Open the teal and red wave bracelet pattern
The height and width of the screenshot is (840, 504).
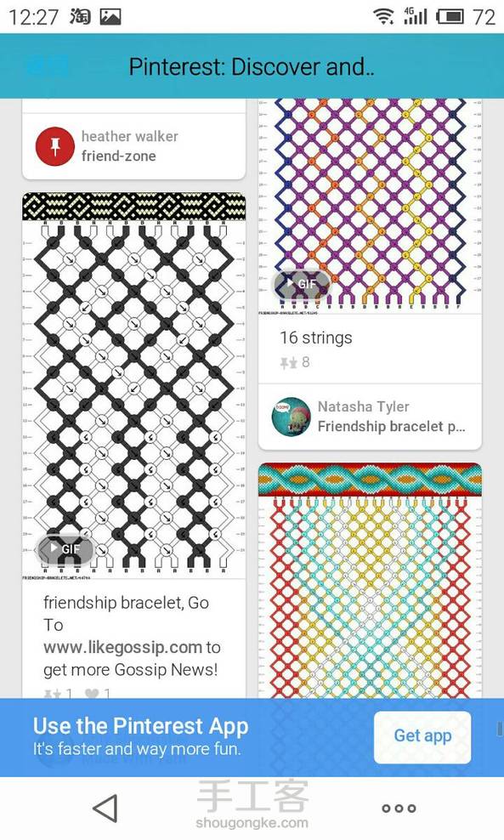(370, 580)
